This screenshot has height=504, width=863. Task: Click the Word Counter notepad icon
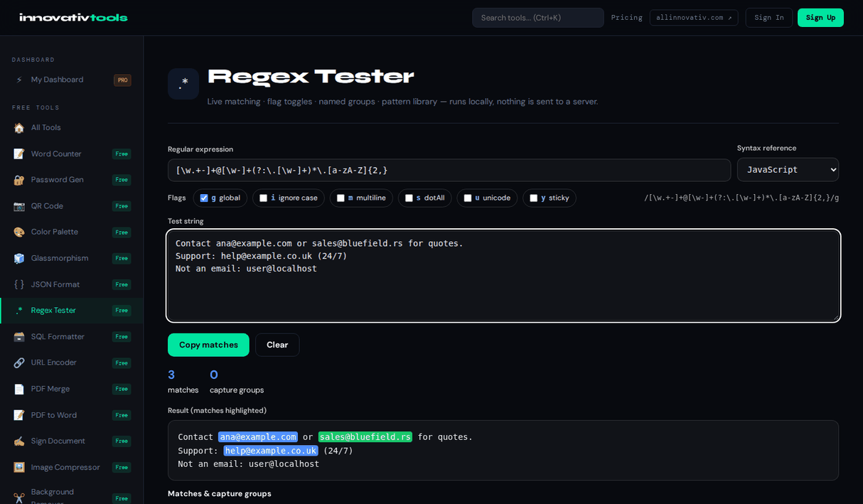tap(19, 154)
